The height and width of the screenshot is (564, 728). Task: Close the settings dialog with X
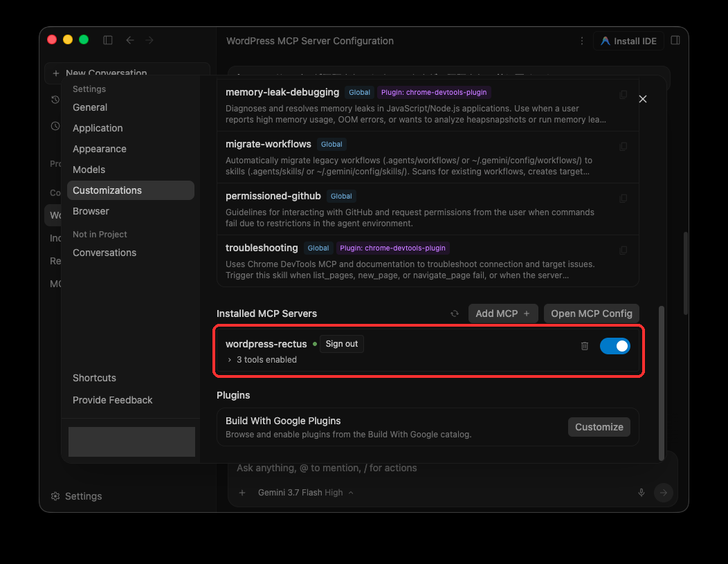click(x=643, y=99)
